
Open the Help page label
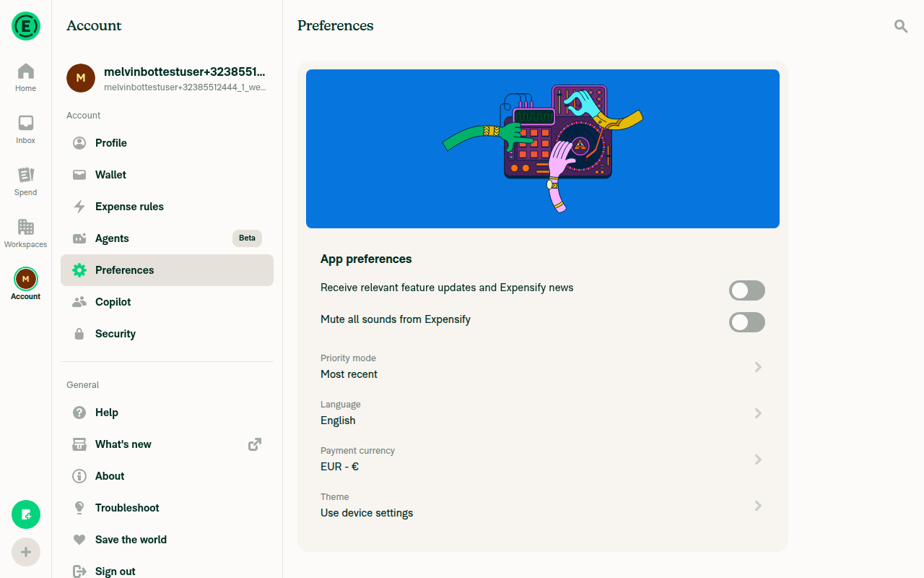[107, 413]
